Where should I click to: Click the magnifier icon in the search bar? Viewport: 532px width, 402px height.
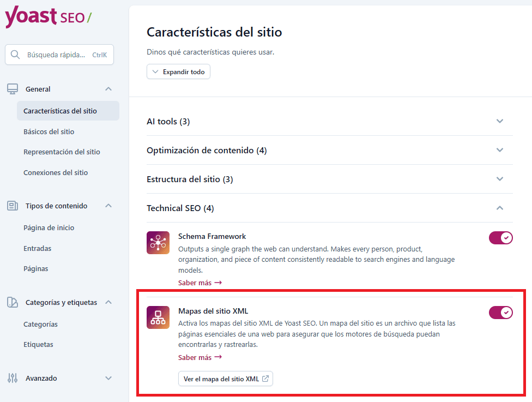point(15,55)
